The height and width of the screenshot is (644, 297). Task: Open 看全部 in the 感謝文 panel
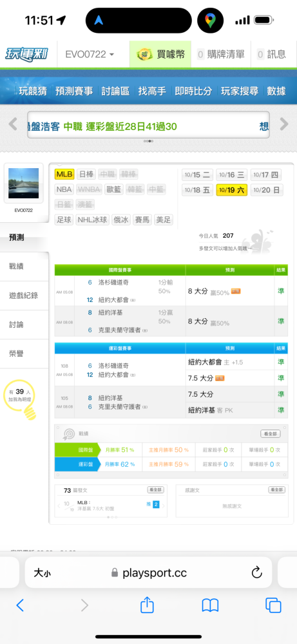pyautogui.click(x=276, y=490)
